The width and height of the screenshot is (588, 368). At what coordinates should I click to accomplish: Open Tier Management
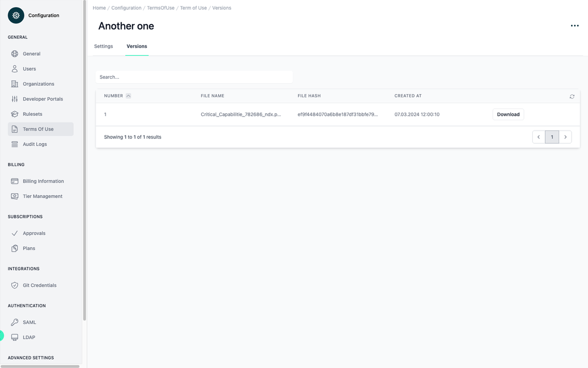(43, 195)
